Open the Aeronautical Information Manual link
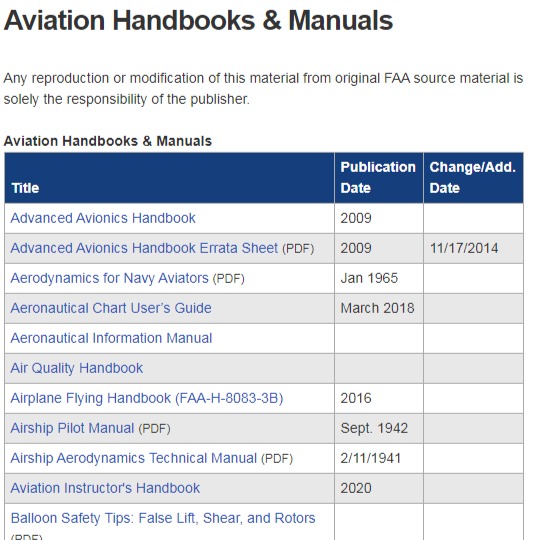Screen dimensions: 540x540 111,338
